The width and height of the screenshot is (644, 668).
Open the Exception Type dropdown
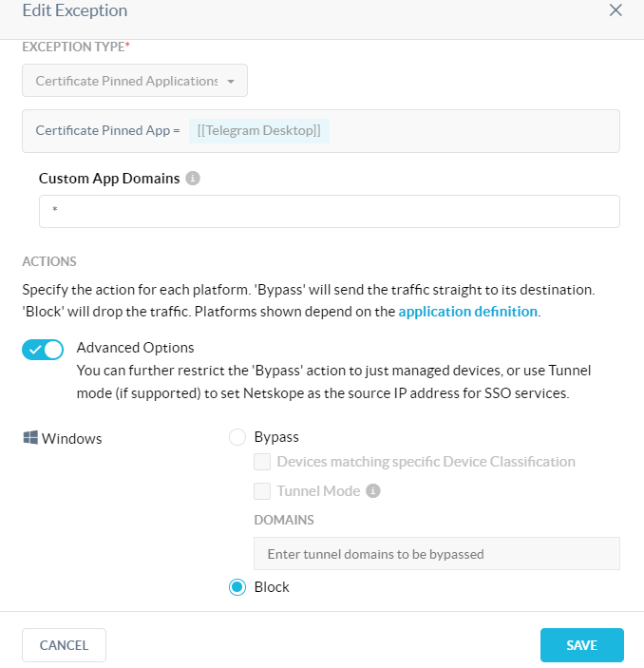[x=135, y=81]
